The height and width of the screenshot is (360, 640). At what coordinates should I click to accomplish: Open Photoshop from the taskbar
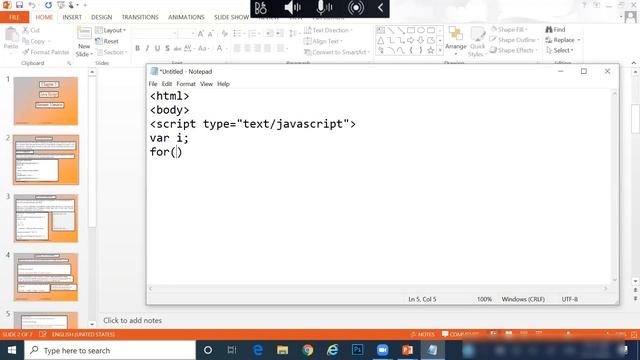[358, 350]
